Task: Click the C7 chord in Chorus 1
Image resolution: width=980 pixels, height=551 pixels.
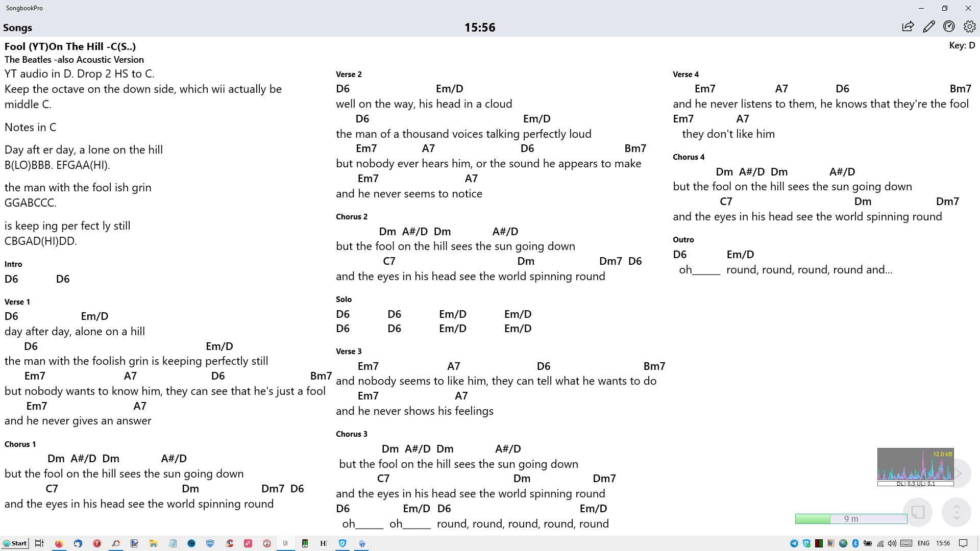Action: click(x=52, y=489)
